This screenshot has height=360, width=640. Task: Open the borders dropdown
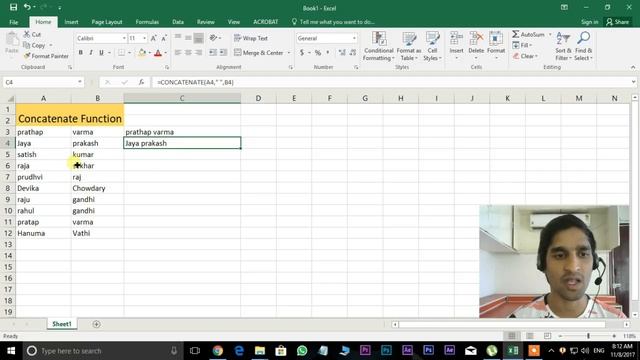[x=129, y=53]
